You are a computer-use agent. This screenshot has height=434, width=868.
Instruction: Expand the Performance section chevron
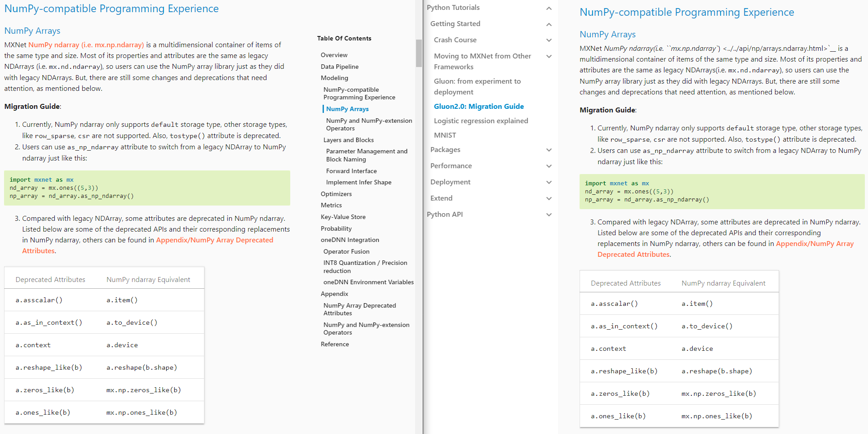point(549,166)
